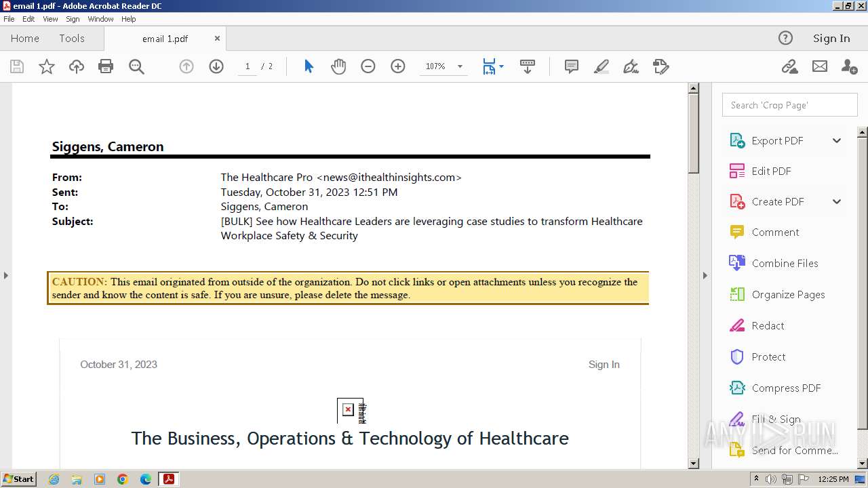Click the taskbar clock 12:25 PM
Viewport: 868px width, 488px height.
[x=833, y=479]
